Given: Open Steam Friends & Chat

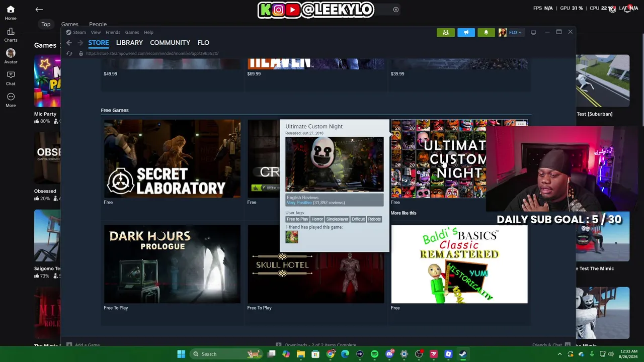Looking at the screenshot, I should pos(551,345).
